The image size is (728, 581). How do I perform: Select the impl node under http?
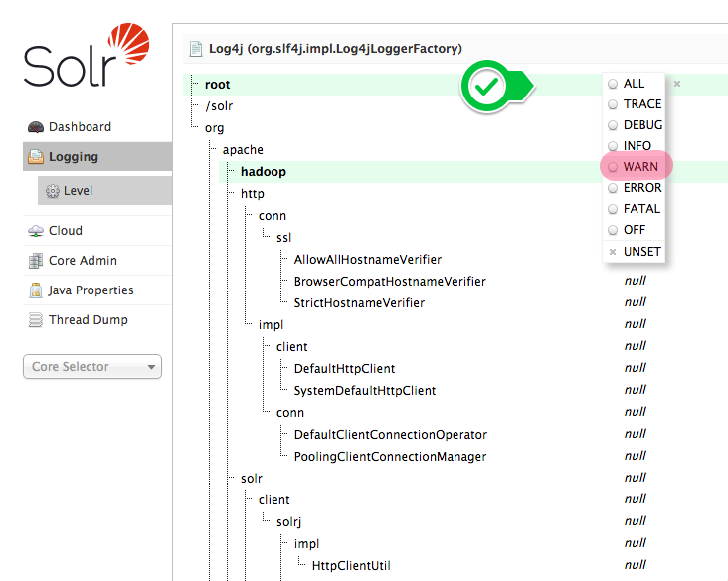point(271,325)
